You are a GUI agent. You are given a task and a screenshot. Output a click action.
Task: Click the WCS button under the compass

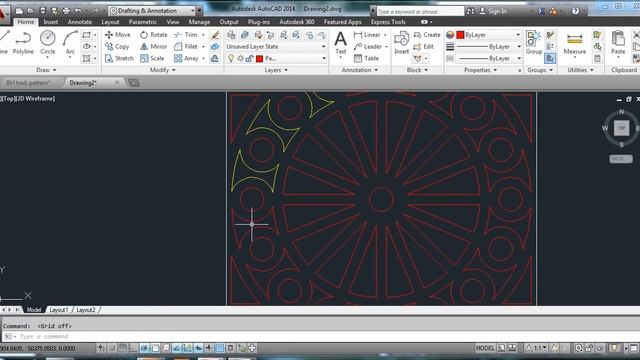click(621, 159)
